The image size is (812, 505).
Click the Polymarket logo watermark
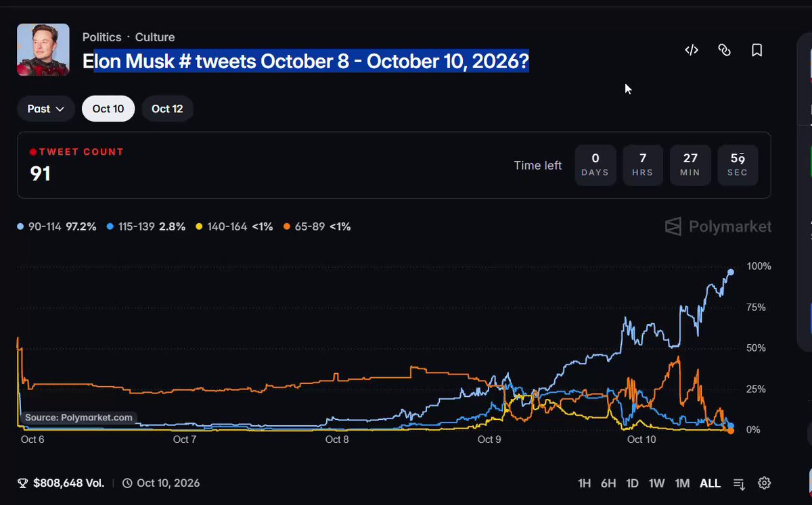coord(718,226)
